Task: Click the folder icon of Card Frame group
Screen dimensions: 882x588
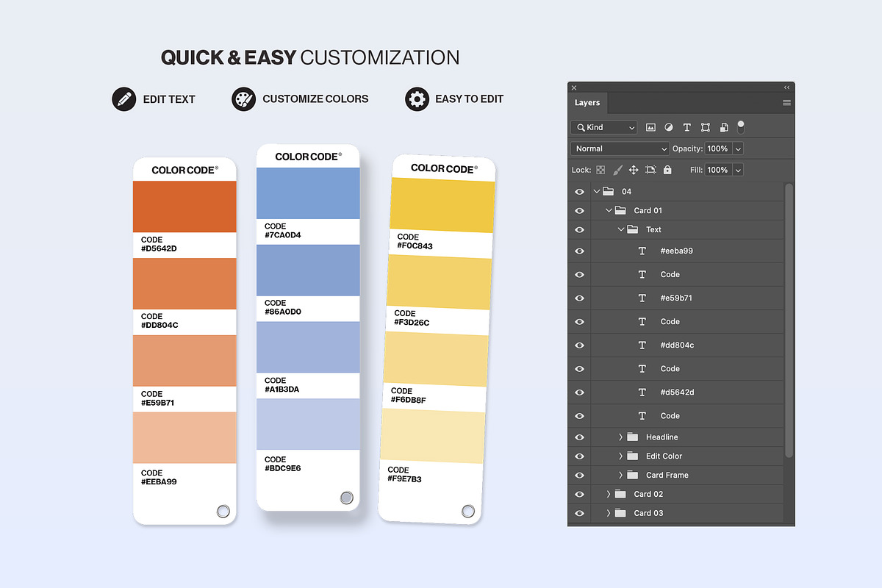Action: point(632,475)
